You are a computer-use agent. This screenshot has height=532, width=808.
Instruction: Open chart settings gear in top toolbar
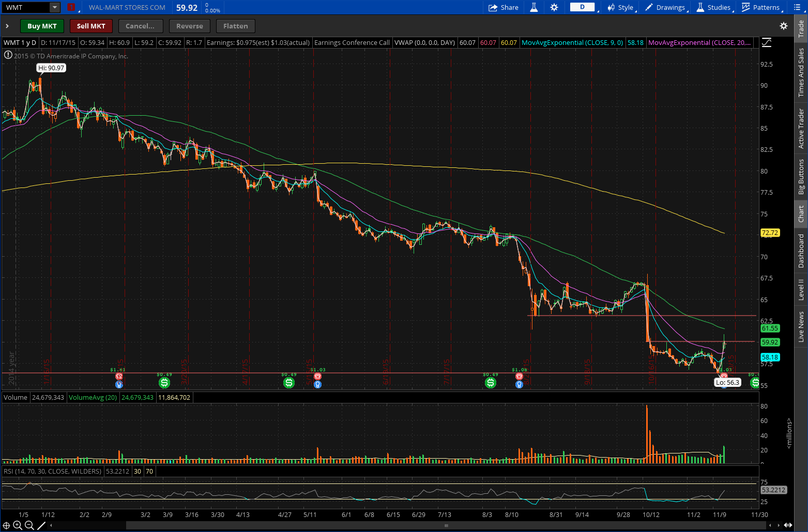(x=554, y=7)
